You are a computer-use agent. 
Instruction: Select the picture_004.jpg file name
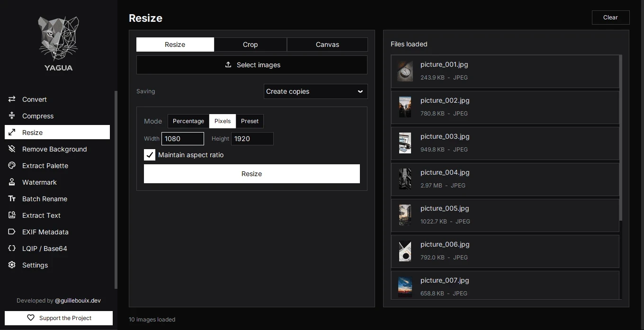445,172
